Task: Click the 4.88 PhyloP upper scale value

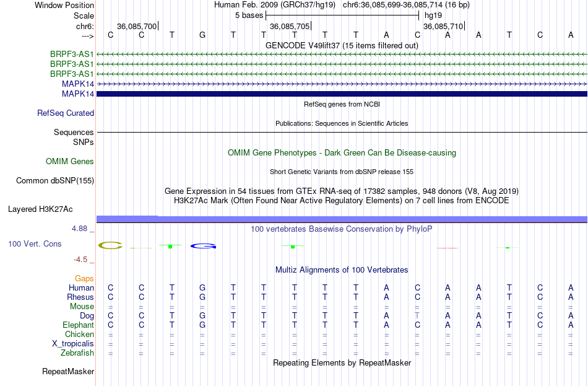Action: point(79,228)
